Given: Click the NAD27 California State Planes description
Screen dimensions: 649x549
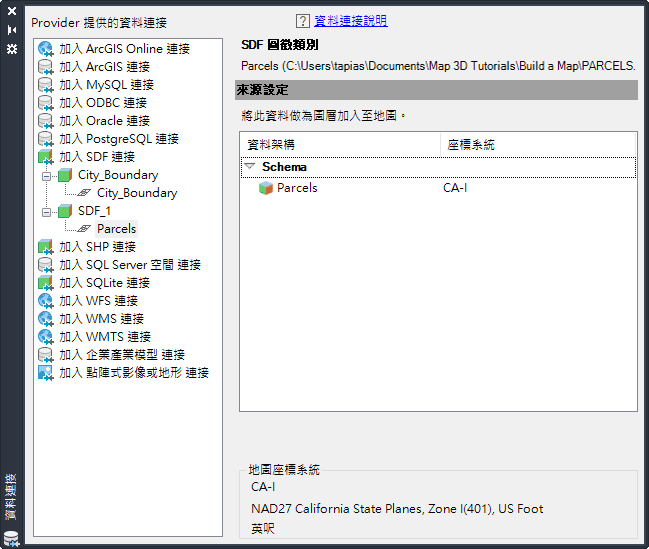Looking at the screenshot, I should click(397, 509).
